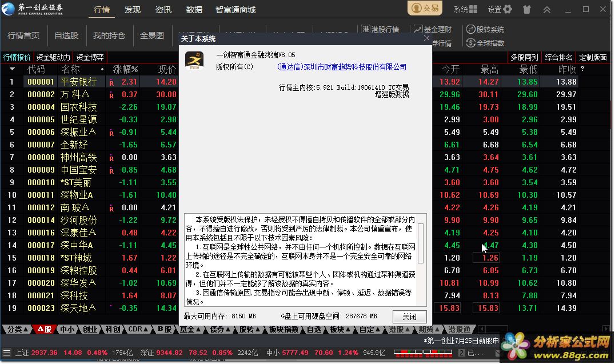
Task: Switch to 行情 main menu tab
Action: coord(102,10)
